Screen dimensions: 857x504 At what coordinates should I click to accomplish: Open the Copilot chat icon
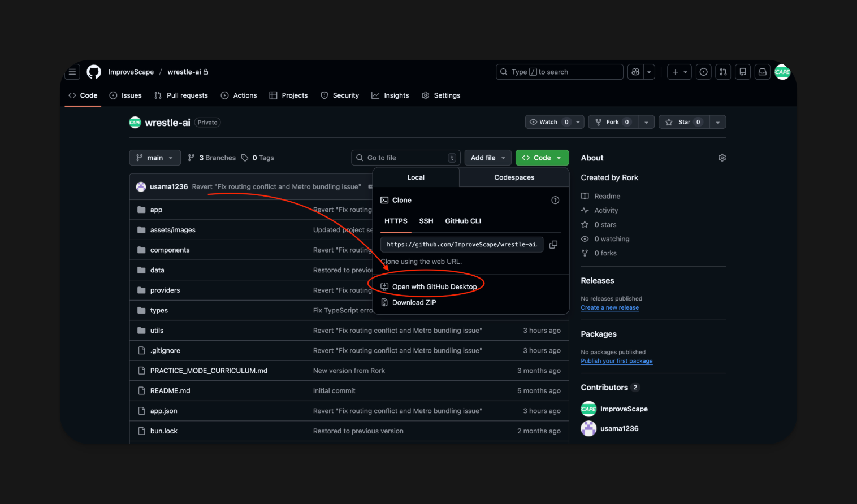coord(635,72)
